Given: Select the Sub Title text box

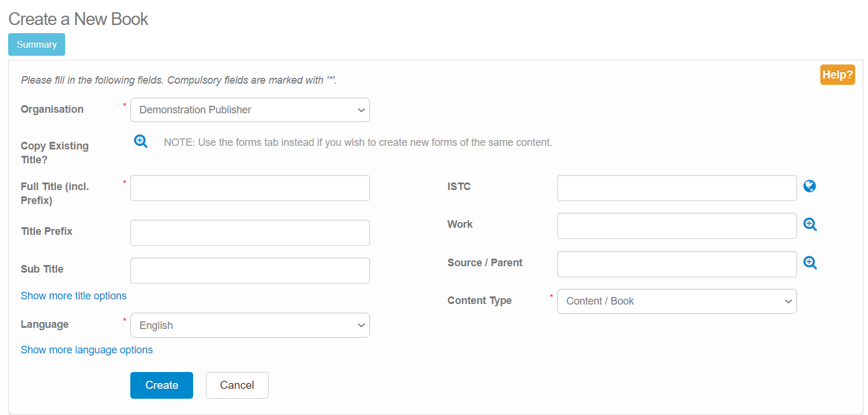Looking at the screenshot, I should tap(250, 271).
